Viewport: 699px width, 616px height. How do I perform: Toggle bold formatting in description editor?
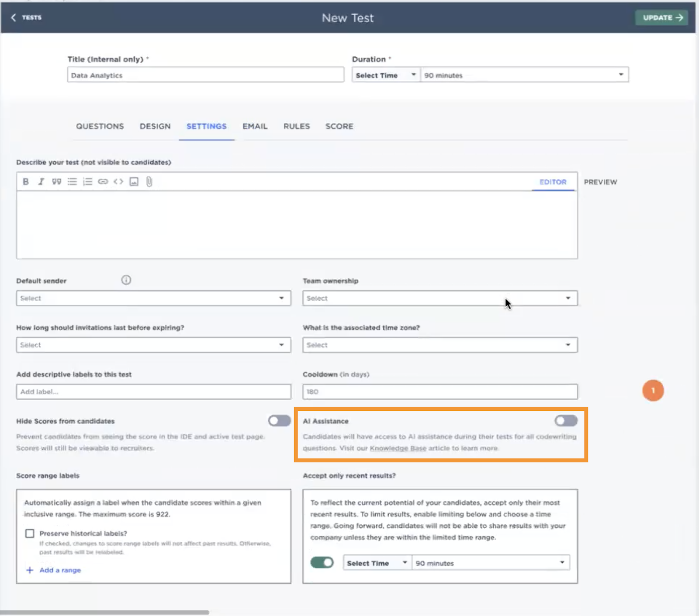point(26,182)
